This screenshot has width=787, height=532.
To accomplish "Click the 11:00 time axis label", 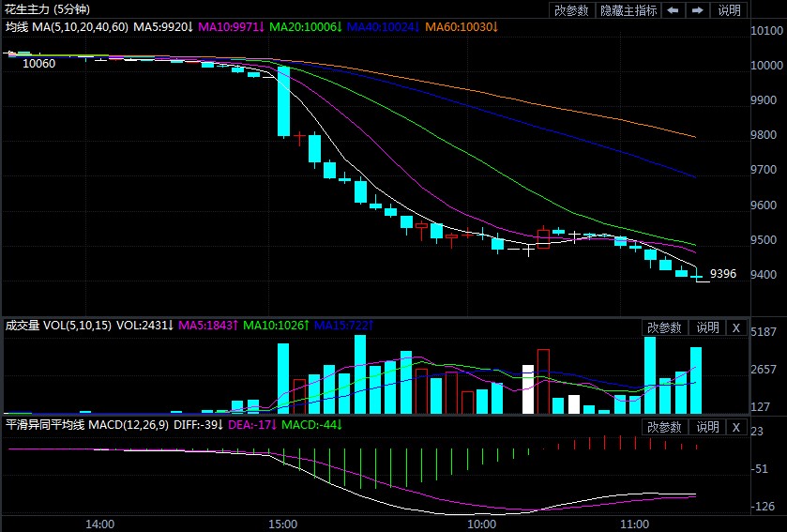I will click(634, 524).
